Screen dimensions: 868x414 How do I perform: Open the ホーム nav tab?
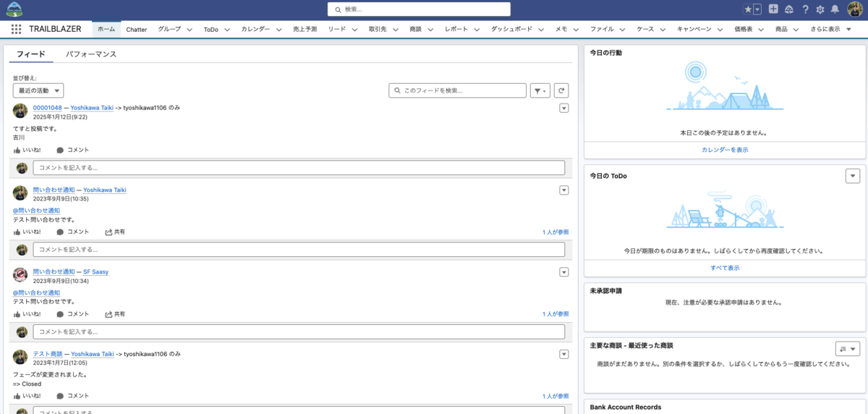(106, 30)
